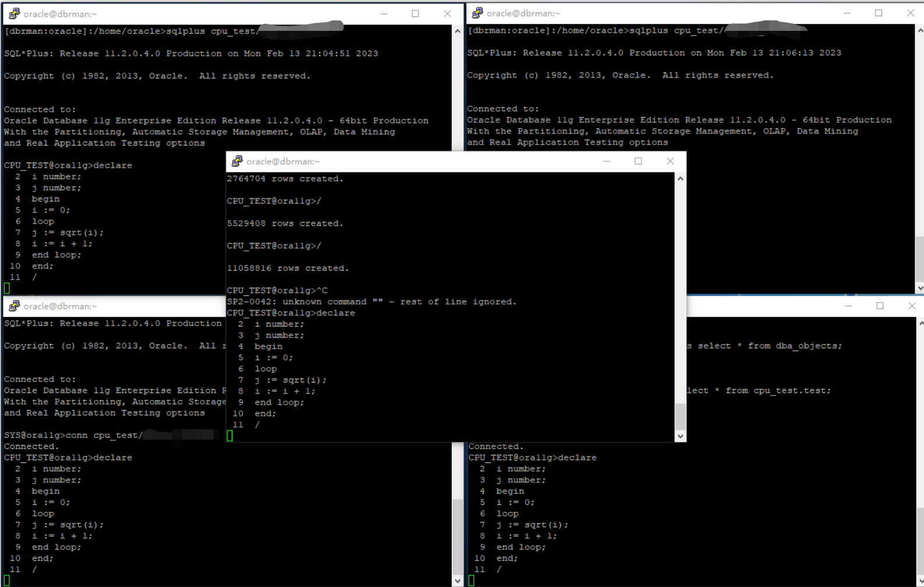Screen dimensions: 924x587
Task: Click the green cursor in the top-left terminal
Action: [x=7, y=288]
